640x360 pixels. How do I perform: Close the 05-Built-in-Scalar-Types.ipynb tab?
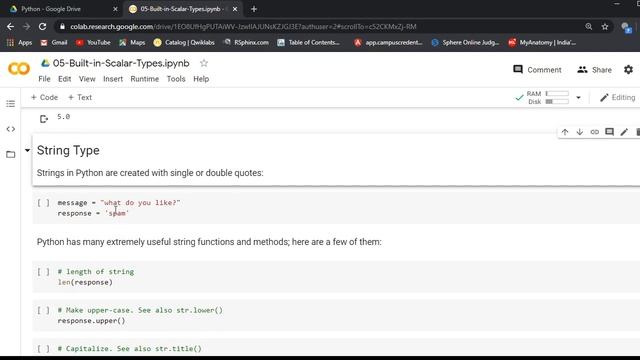tap(235, 9)
